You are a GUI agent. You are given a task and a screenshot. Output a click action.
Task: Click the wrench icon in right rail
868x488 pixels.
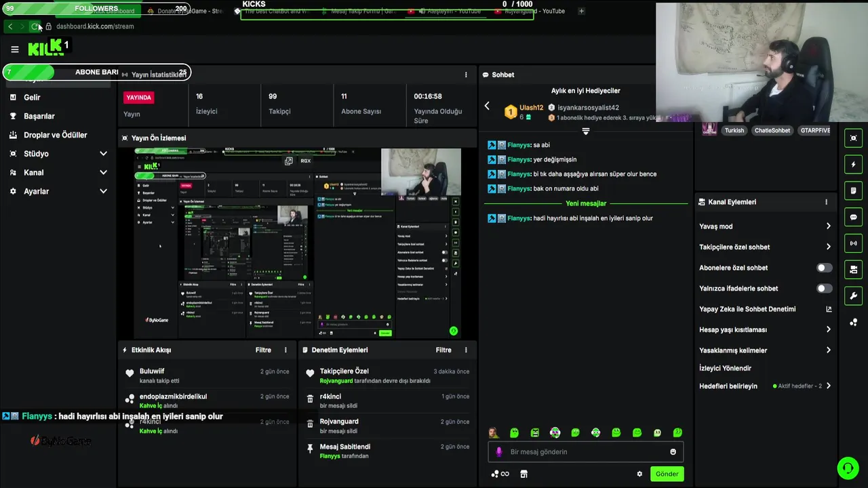pos(854,296)
